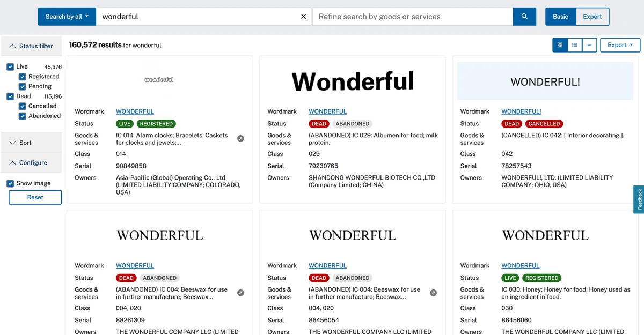
Task: Clear the search text with the X icon
Action: pyautogui.click(x=303, y=17)
